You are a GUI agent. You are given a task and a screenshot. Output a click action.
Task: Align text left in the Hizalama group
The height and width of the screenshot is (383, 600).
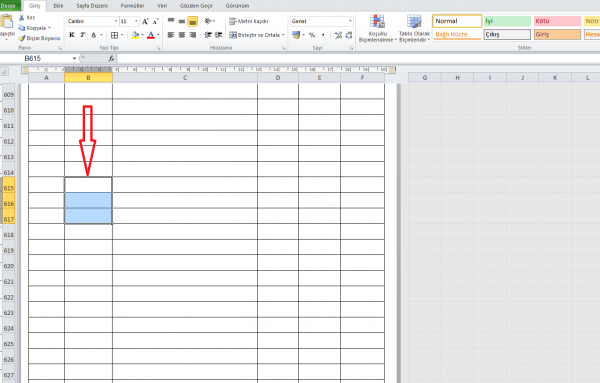(171, 35)
